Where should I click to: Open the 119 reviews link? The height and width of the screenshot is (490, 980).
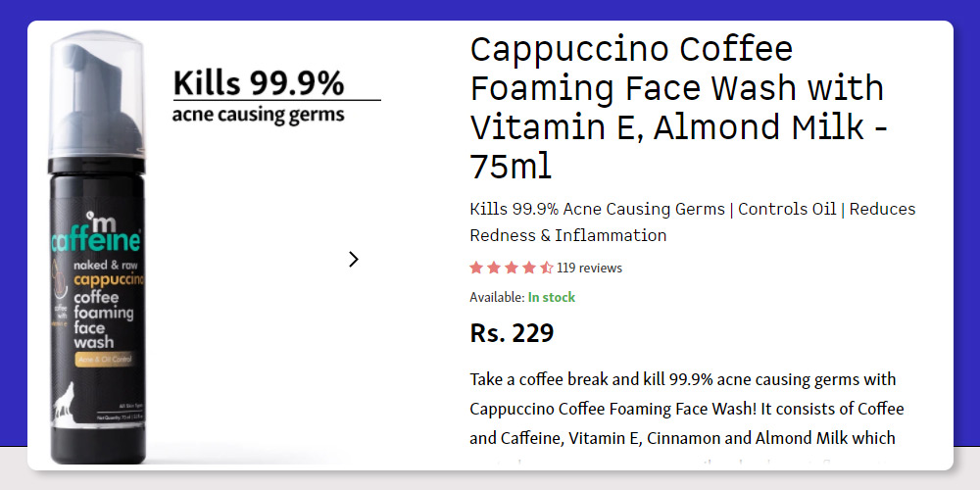click(589, 269)
